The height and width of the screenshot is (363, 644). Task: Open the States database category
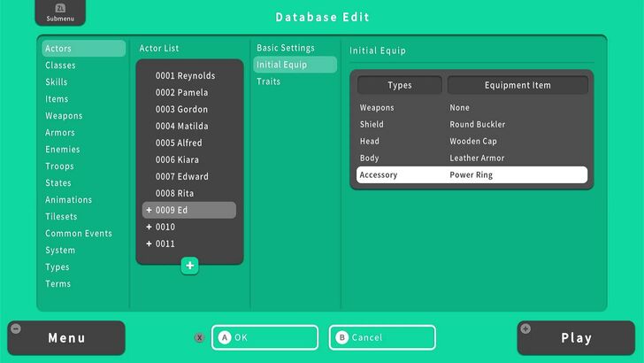[57, 183]
